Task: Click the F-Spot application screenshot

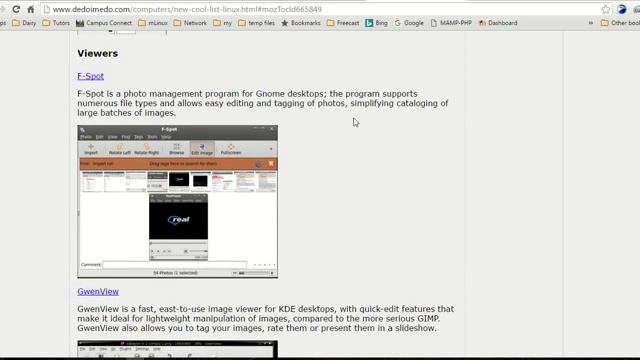Action: click(178, 202)
